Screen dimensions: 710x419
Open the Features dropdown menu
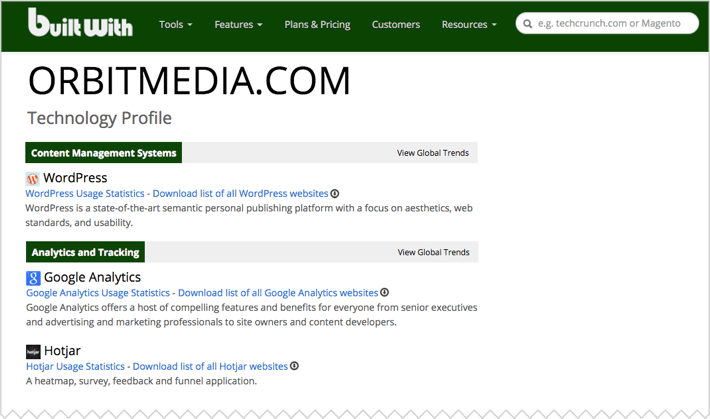tap(238, 24)
